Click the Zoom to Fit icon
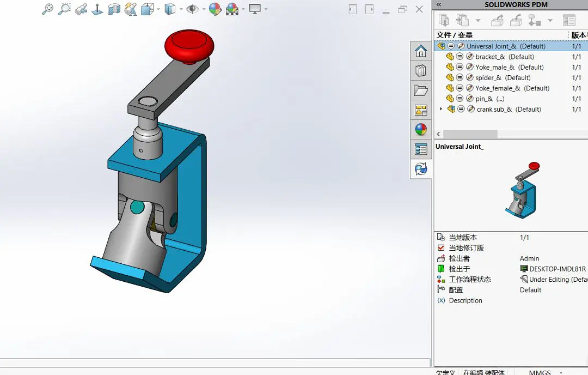Viewport: 588px width, 375px height. [47, 9]
